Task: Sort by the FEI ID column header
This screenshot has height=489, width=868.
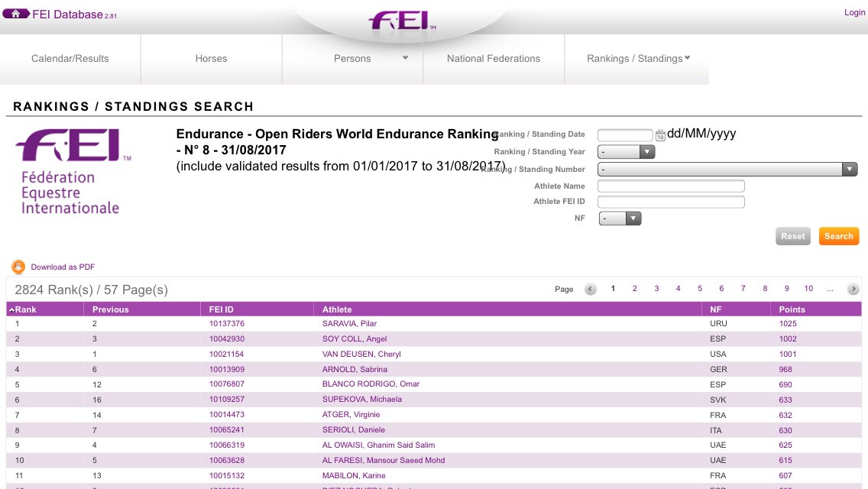Action: [x=221, y=309]
